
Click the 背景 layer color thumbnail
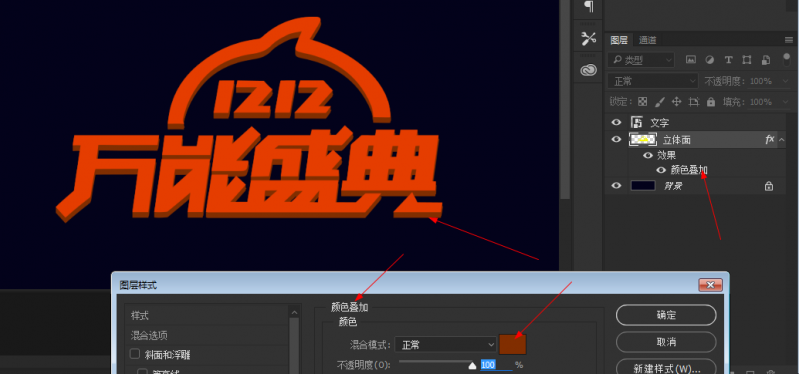pos(643,185)
